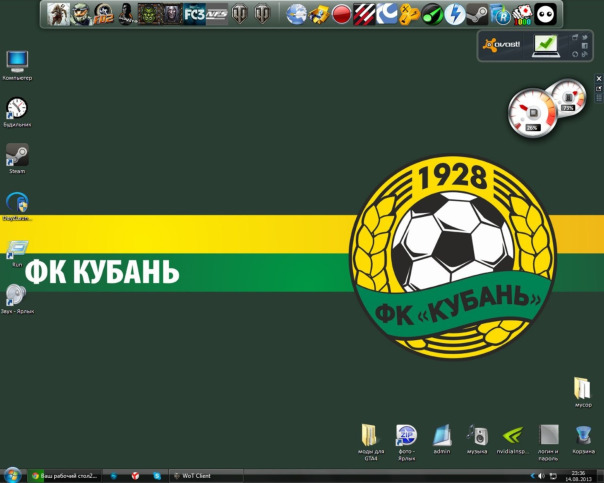
Task: Launch the nvidiaInsp... NVIDIA icon
Action: tap(513, 439)
